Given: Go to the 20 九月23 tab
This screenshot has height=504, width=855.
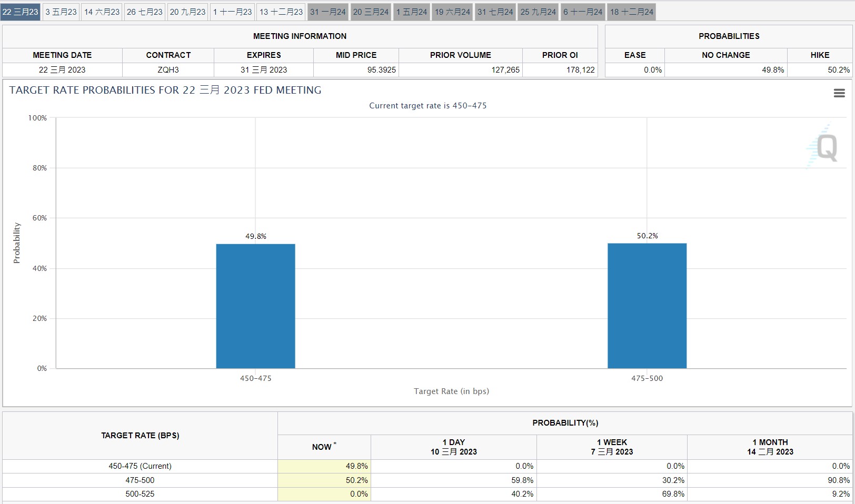Looking at the screenshot, I should 187,12.
